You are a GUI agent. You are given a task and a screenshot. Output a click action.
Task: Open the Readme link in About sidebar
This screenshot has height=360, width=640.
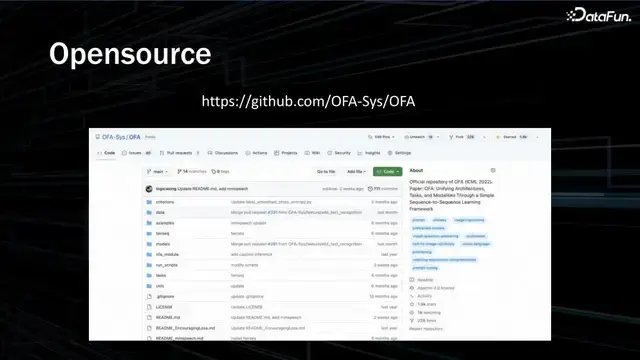[x=425, y=280]
